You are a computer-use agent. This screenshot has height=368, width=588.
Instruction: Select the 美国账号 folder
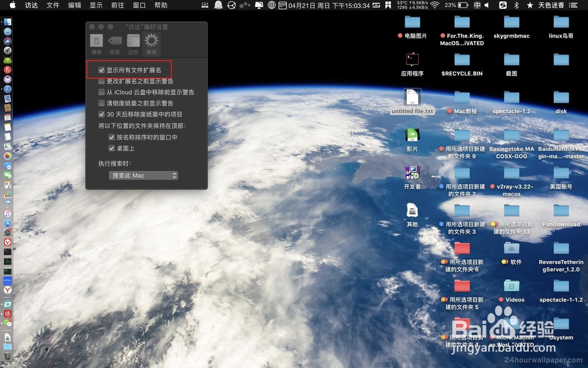(561, 173)
